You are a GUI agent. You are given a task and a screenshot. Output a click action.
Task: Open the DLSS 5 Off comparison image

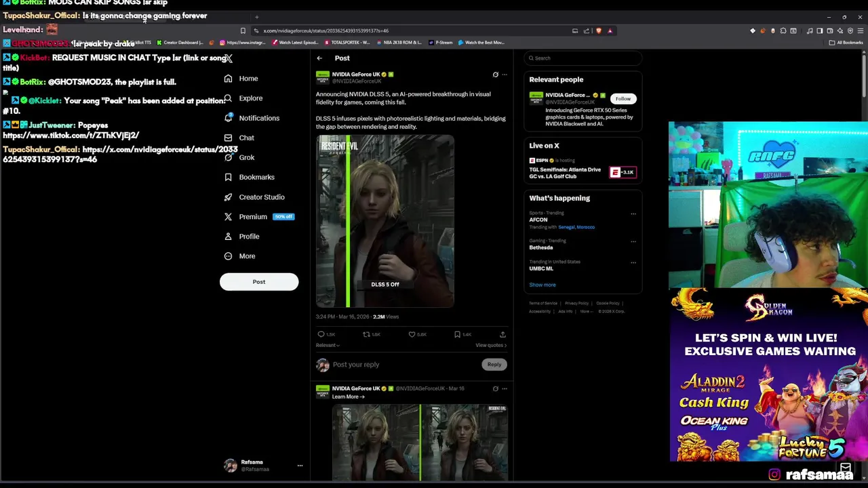[x=384, y=221]
